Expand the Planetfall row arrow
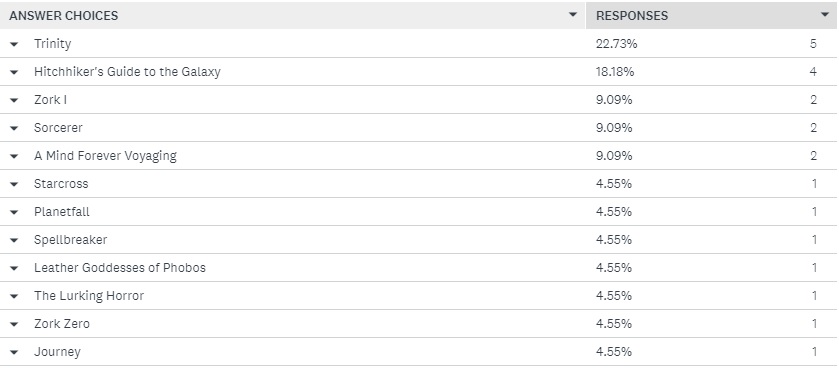Viewport: 839px width, 368px height. 14,212
